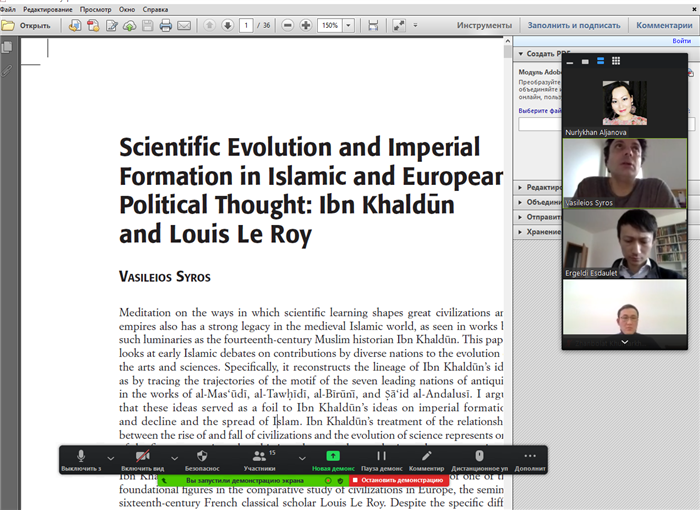The height and width of the screenshot is (510, 700).
Task: Click the zoom in plus button
Action: [305, 25]
